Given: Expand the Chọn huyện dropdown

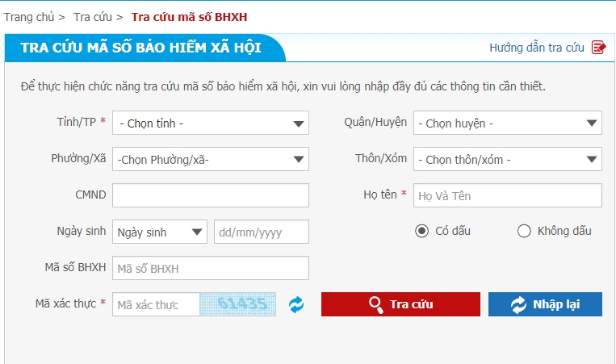Looking at the screenshot, I should [508, 123].
